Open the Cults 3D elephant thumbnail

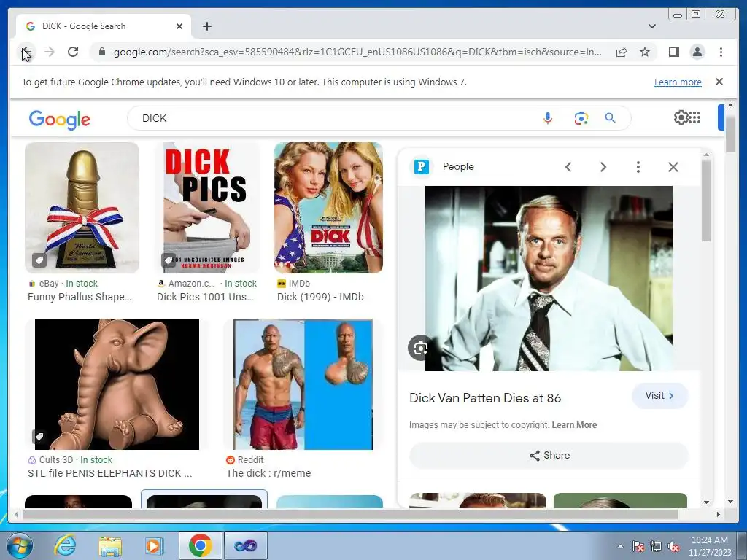pyautogui.click(x=117, y=384)
